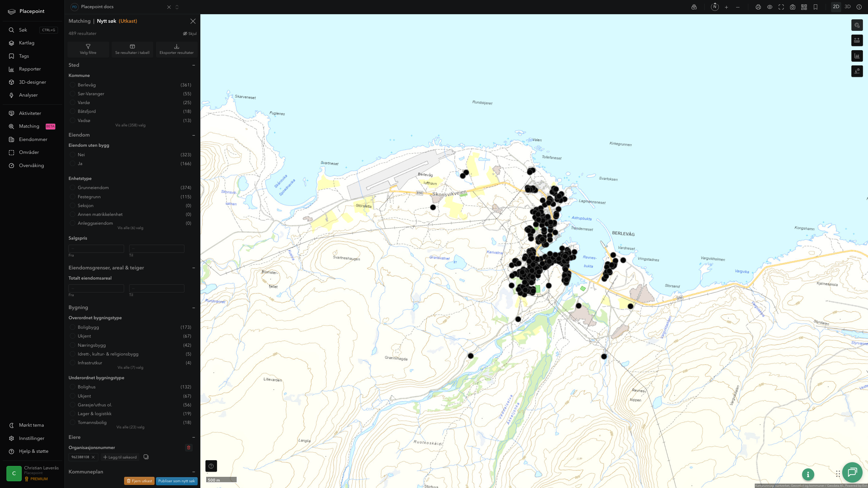Open the chat support bubble

pyautogui.click(x=852, y=472)
